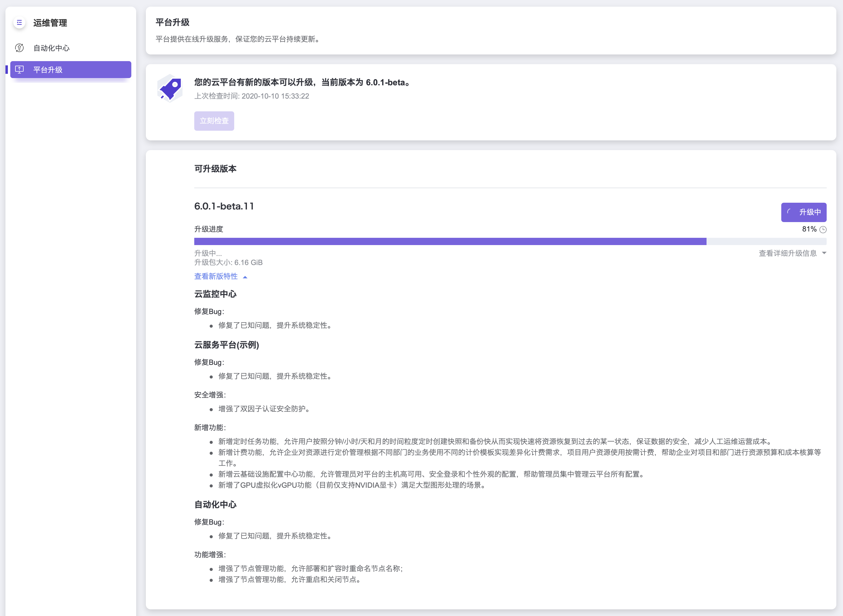843x616 pixels.
Task: Click the 可升级版本 section heading
Action: (x=215, y=169)
